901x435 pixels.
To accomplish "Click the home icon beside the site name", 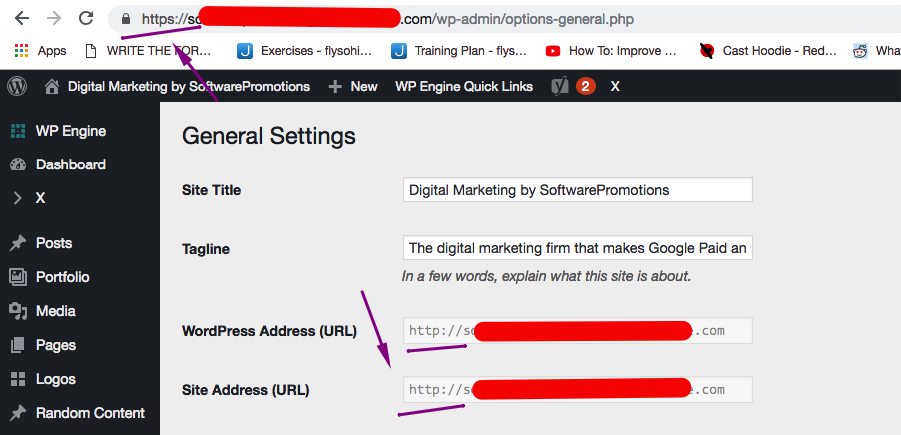I will pyautogui.click(x=52, y=87).
